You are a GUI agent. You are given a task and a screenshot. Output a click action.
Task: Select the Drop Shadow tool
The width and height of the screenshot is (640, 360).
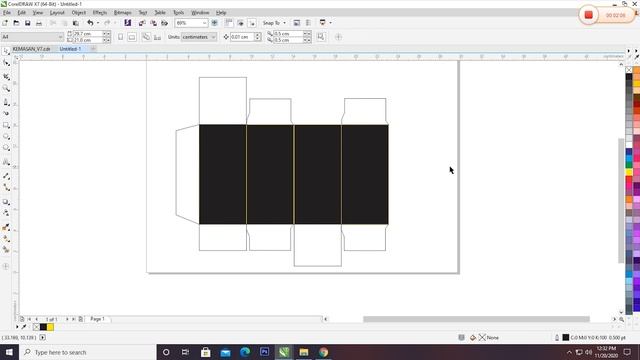click(x=6, y=202)
